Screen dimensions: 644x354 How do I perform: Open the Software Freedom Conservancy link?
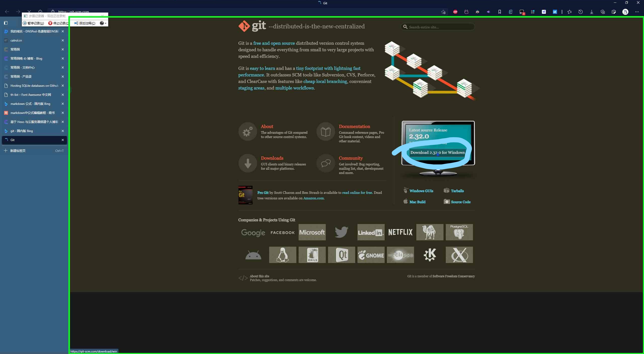454,276
